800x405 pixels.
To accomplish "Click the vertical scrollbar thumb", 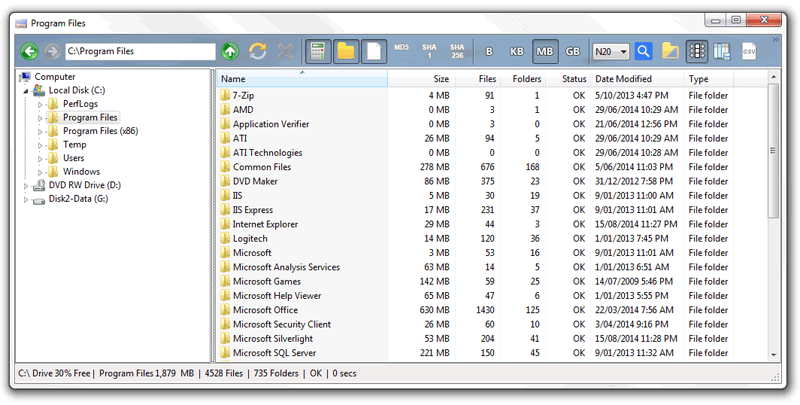I will (x=773, y=150).
